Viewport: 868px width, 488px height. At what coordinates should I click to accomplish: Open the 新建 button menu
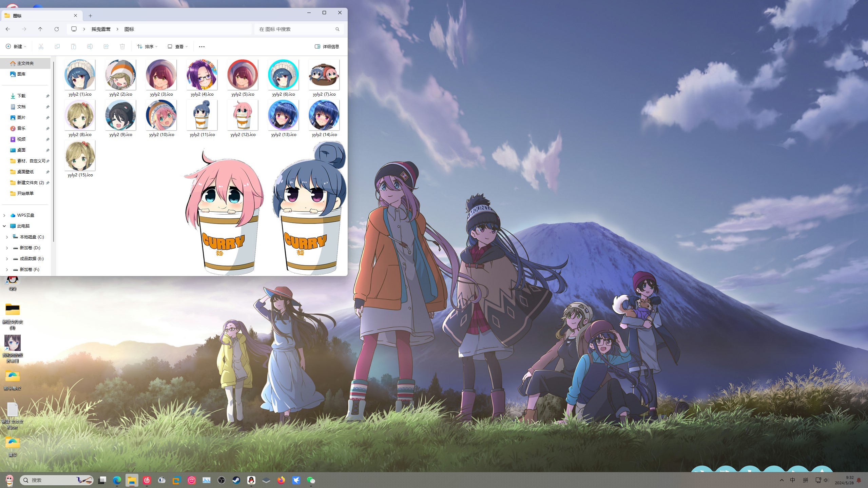tap(16, 46)
